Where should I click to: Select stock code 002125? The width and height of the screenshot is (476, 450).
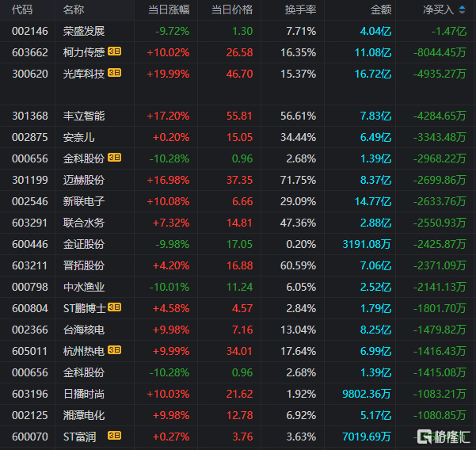pos(30,415)
